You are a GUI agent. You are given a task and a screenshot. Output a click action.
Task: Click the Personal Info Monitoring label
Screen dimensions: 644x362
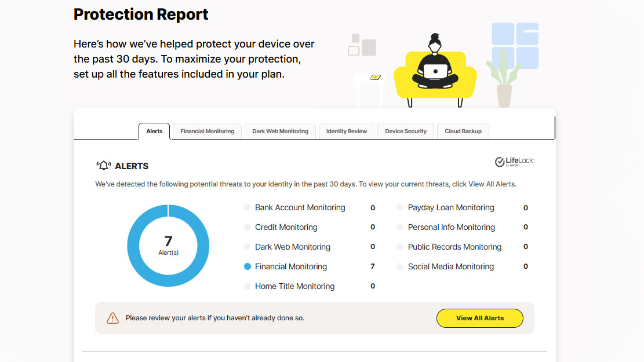coord(451,227)
